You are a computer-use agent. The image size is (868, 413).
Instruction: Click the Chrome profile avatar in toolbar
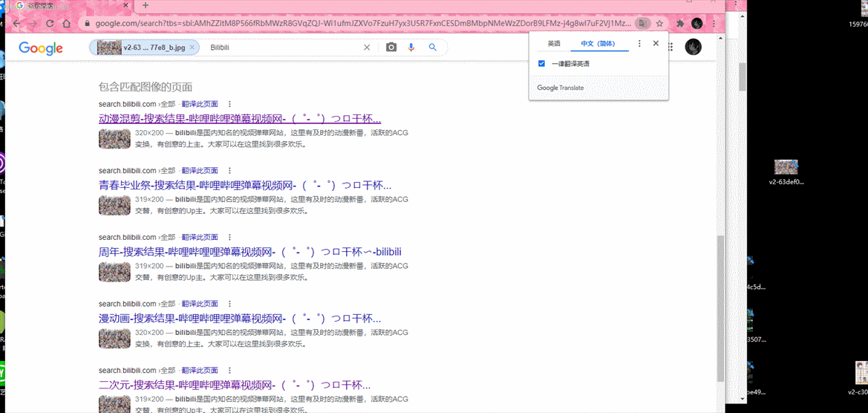tap(697, 24)
